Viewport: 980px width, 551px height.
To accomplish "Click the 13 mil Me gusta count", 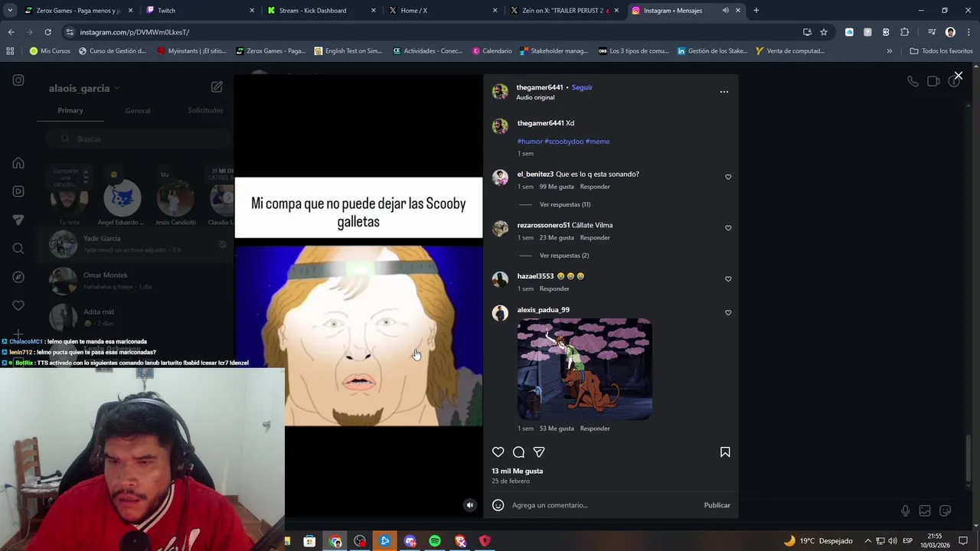I will [x=517, y=471].
